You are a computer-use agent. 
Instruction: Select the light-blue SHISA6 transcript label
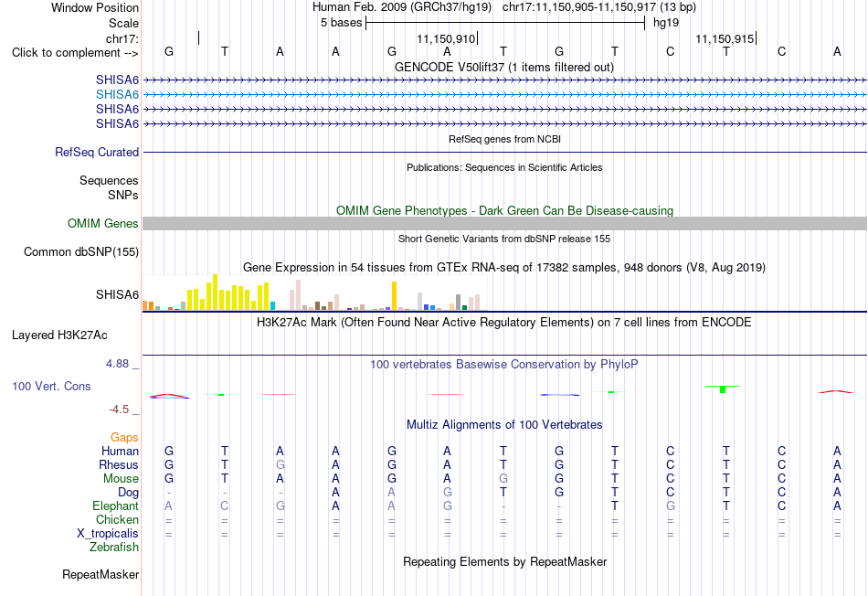[x=117, y=95]
